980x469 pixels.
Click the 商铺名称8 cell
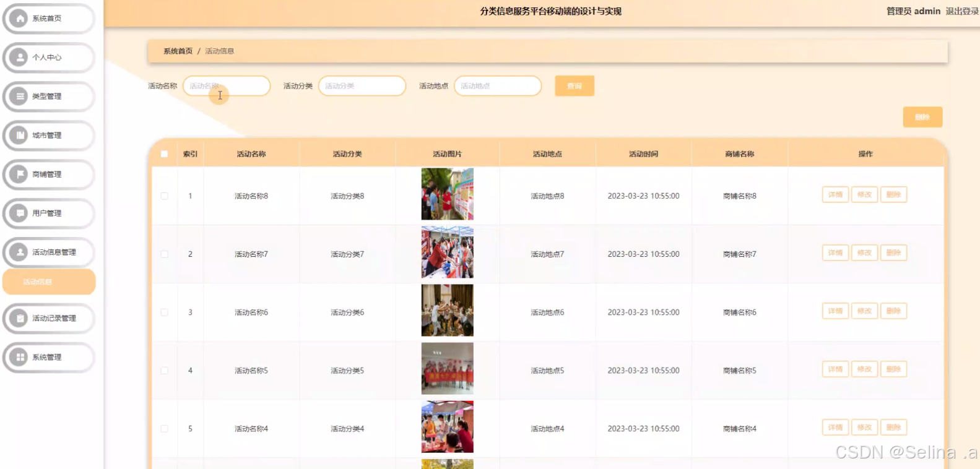coord(740,196)
